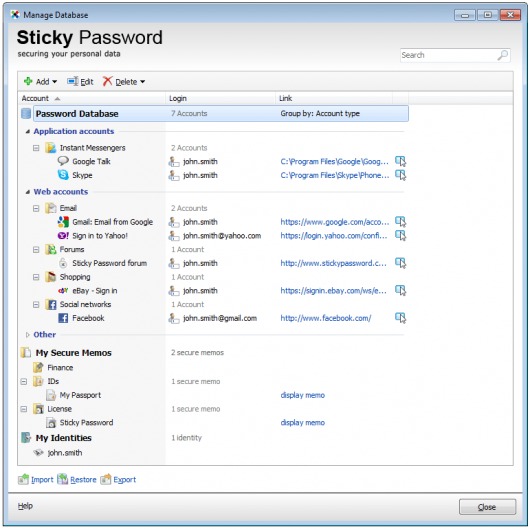530x529 pixels.
Task: Open the google.com accounts link
Action: click(335, 222)
